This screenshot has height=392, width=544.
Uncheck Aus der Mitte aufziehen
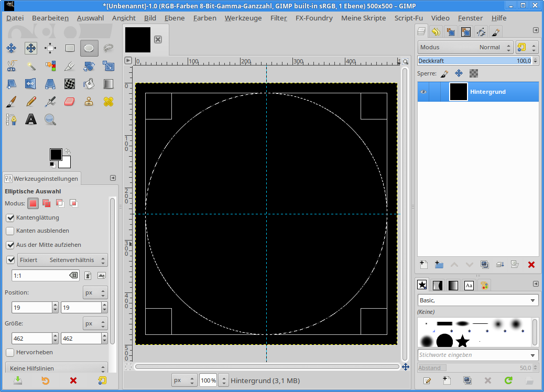pos(10,245)
